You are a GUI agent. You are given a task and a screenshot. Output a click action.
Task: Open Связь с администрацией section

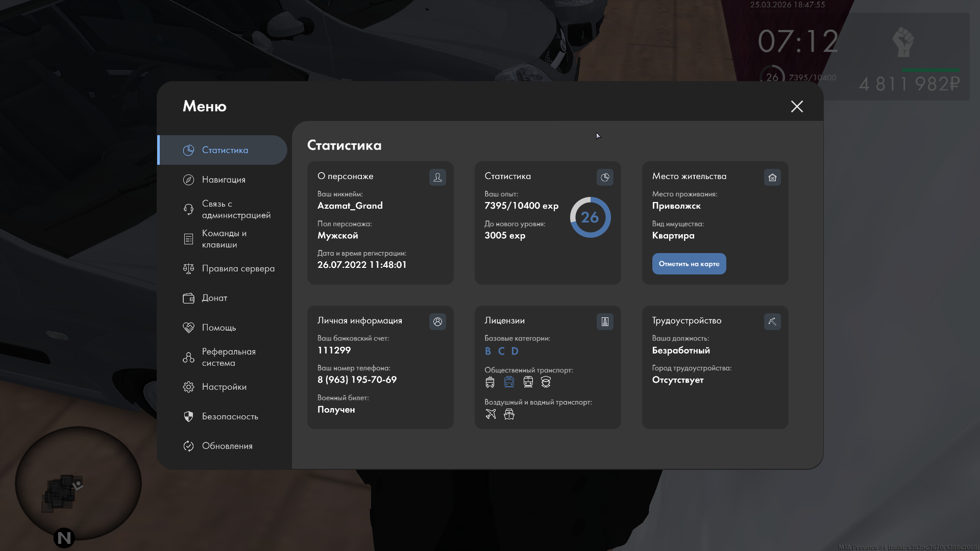click(235, 209)
